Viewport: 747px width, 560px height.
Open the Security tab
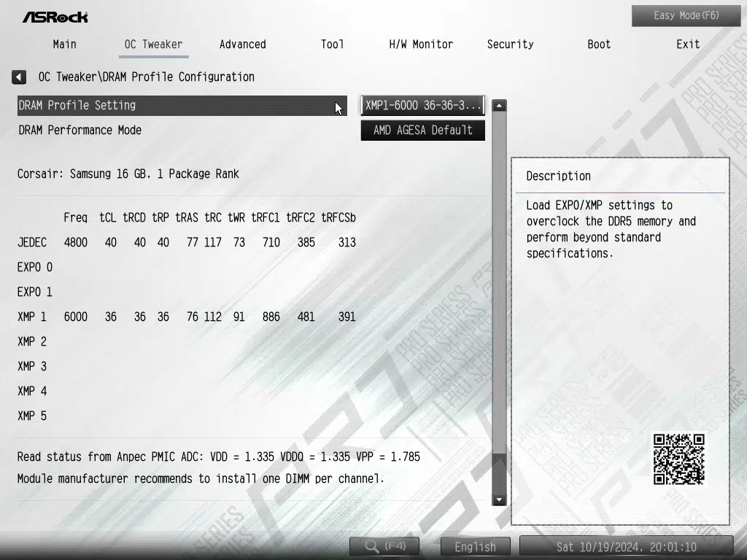click(x=510, y=44)
